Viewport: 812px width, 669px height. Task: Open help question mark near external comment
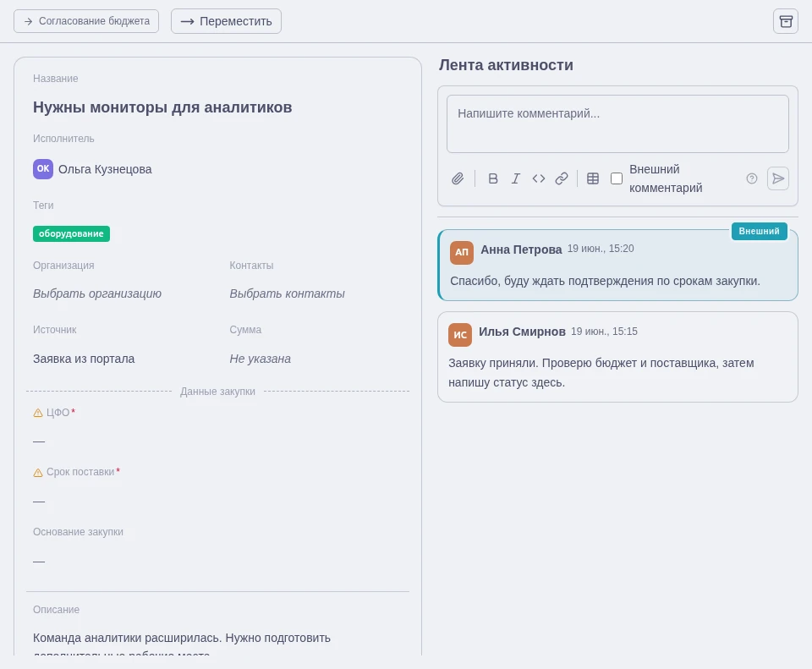coord(752,178)
